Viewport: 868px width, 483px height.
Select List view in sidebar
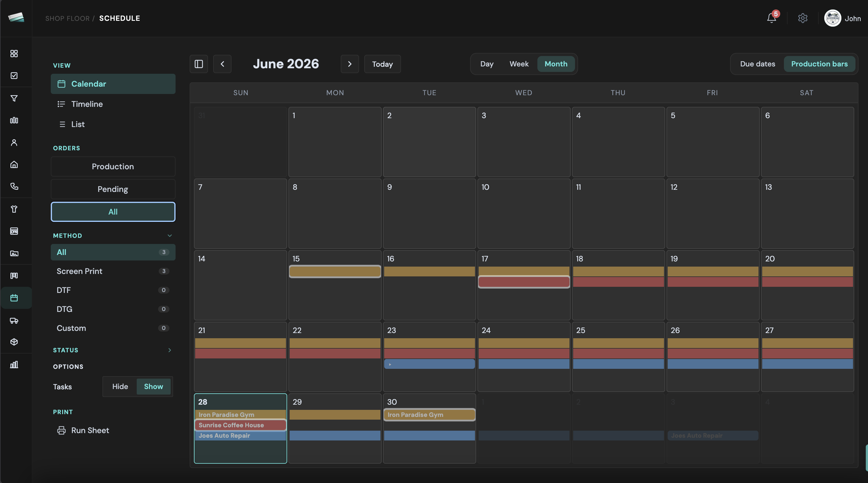[113, 125]
